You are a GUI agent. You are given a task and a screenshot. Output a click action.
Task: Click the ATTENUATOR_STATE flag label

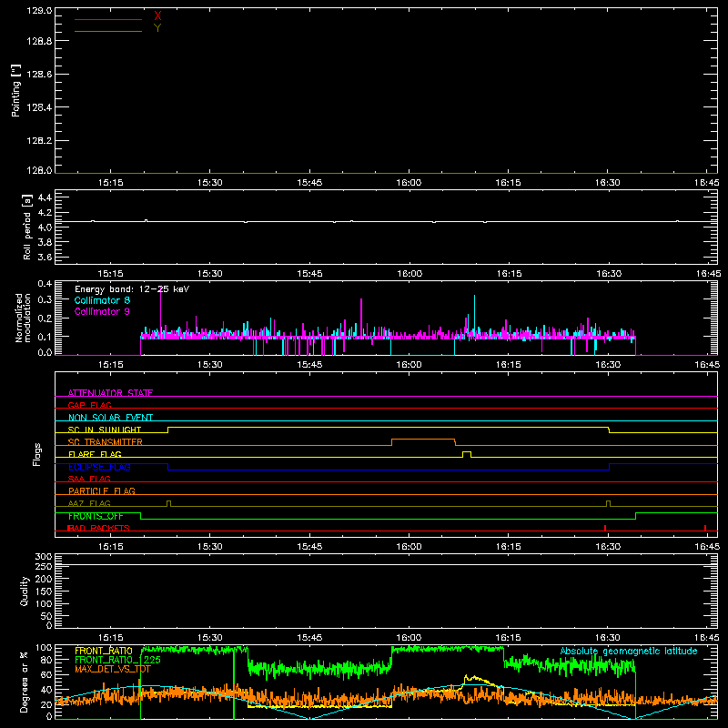(110, 393)
